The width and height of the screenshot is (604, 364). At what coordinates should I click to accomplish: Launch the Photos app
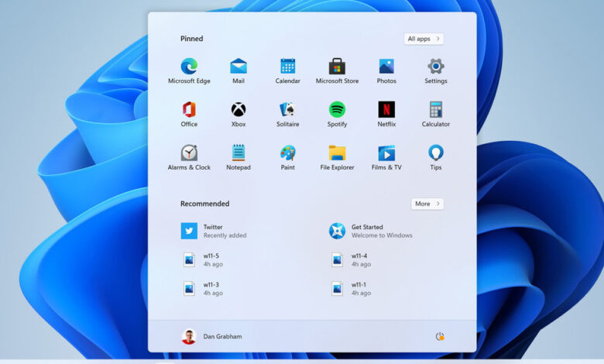[386, 67]
